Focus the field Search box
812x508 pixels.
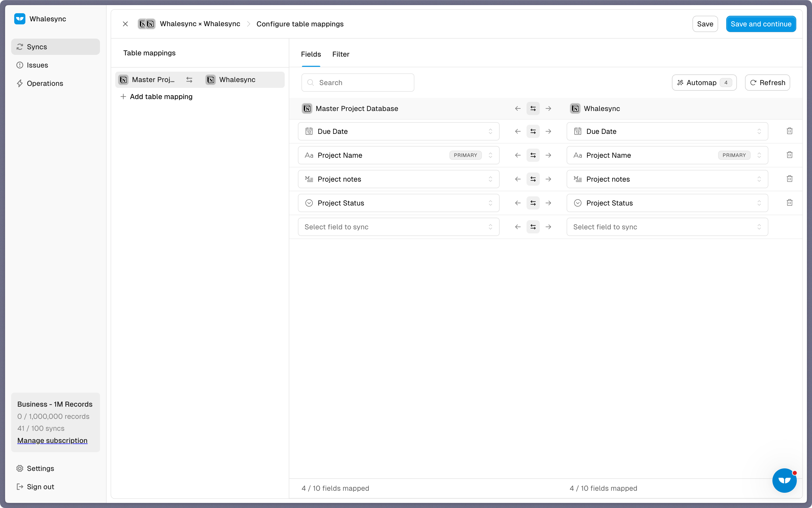[x=358, y=83]
